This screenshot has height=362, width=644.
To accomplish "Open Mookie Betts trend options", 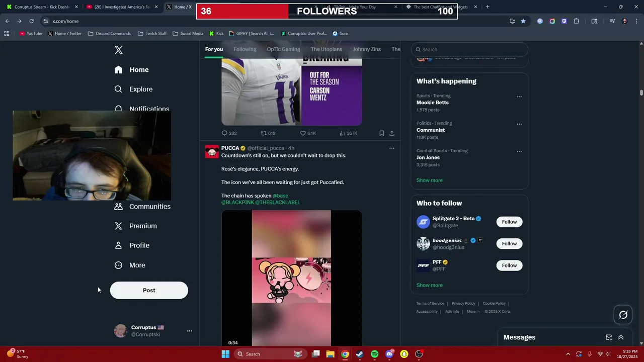I will 519,97.
